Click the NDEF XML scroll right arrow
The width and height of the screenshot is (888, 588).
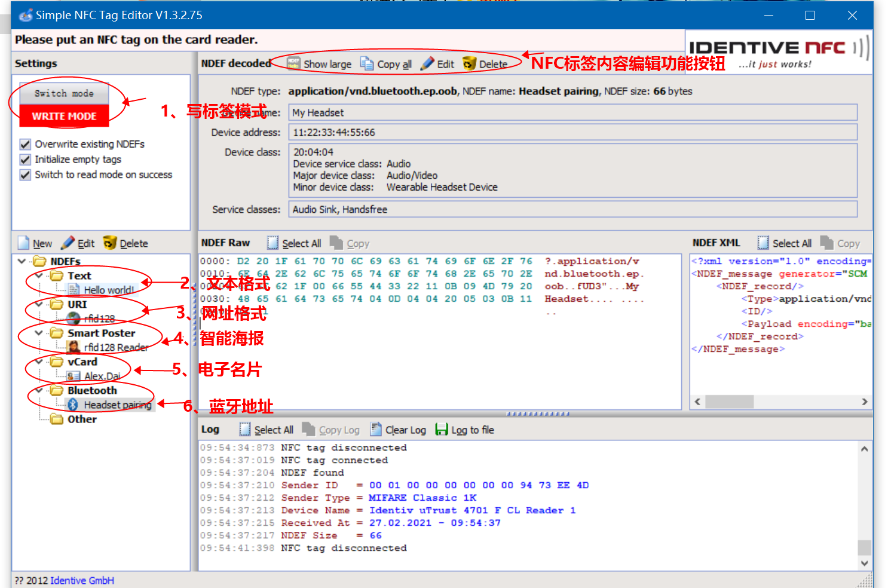[x=865, y=402]
